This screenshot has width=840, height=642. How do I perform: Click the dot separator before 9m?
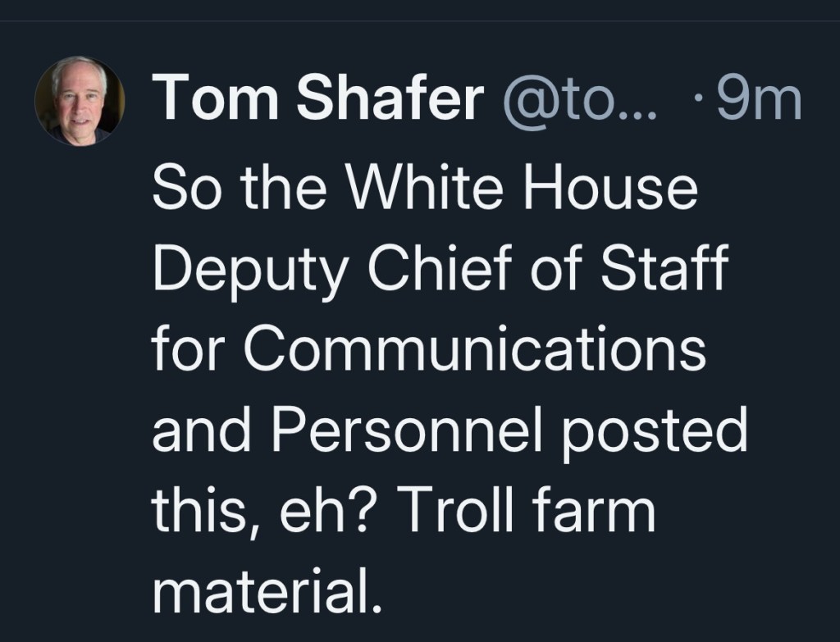coord(697,102)
